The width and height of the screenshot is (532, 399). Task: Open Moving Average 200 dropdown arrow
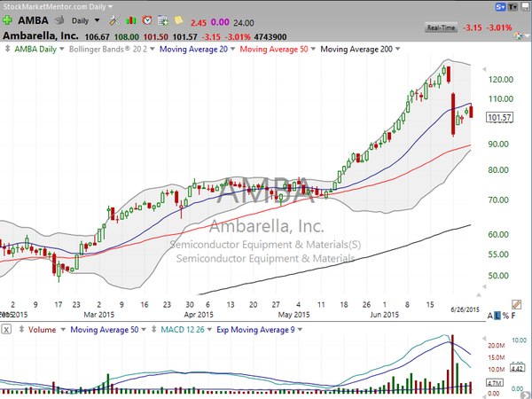[x=397, y=49]
